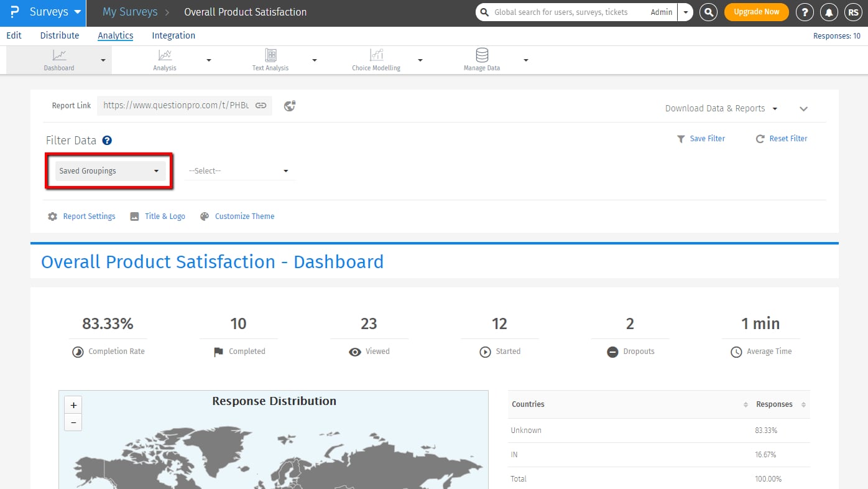Open the notifications bell icon
868x489 pixels.
[828, 12]
